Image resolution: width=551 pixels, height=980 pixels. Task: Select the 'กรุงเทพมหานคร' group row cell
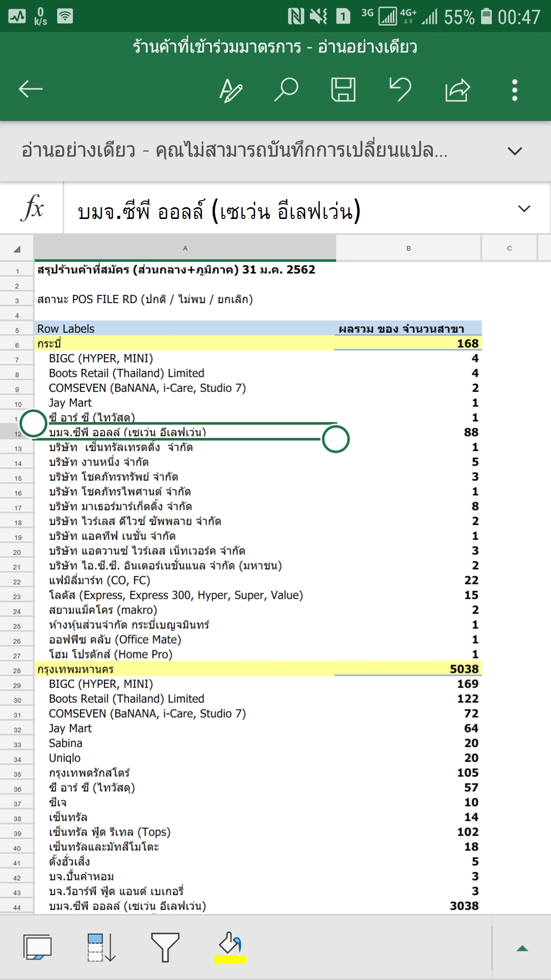pyautogui.click(x=185, y=669)
